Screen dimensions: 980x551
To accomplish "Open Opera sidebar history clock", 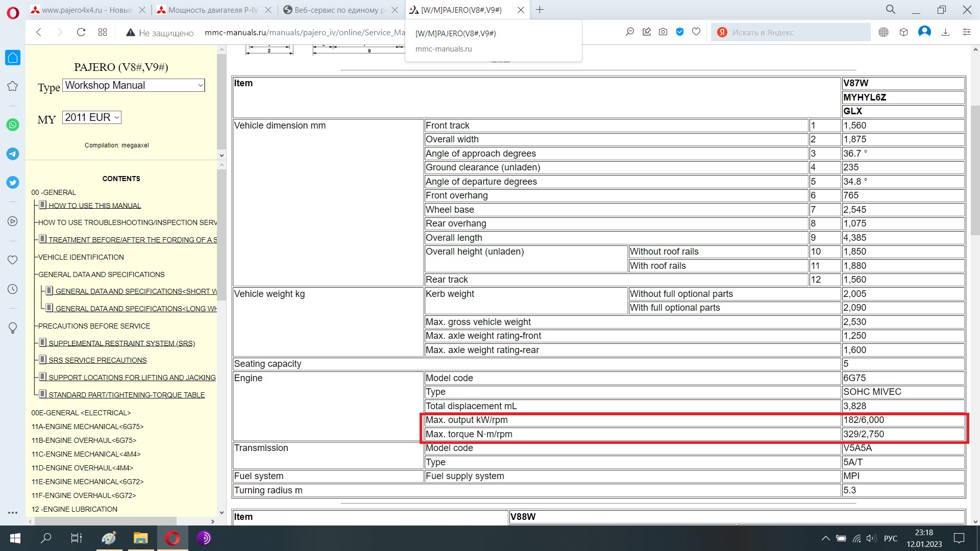I will click(x=13, y=289).
